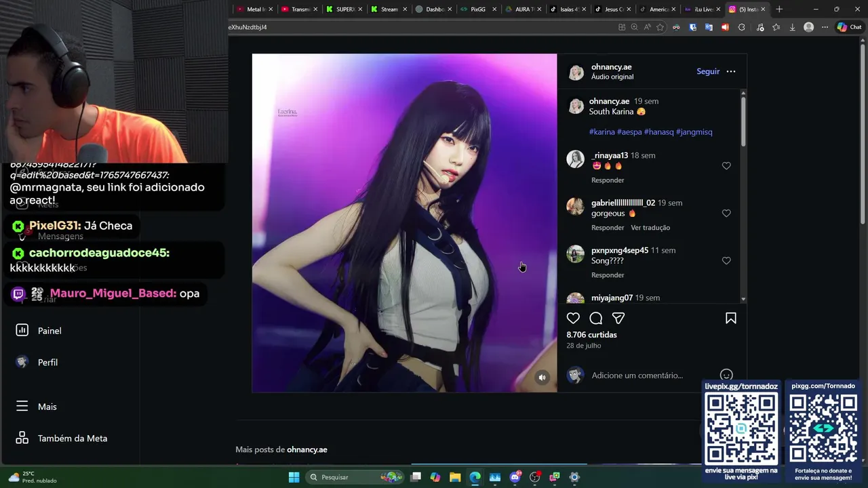Screen dimensions: 868x488
Task: Open the #jangmisq hashtag
Action: pos(694,131)
